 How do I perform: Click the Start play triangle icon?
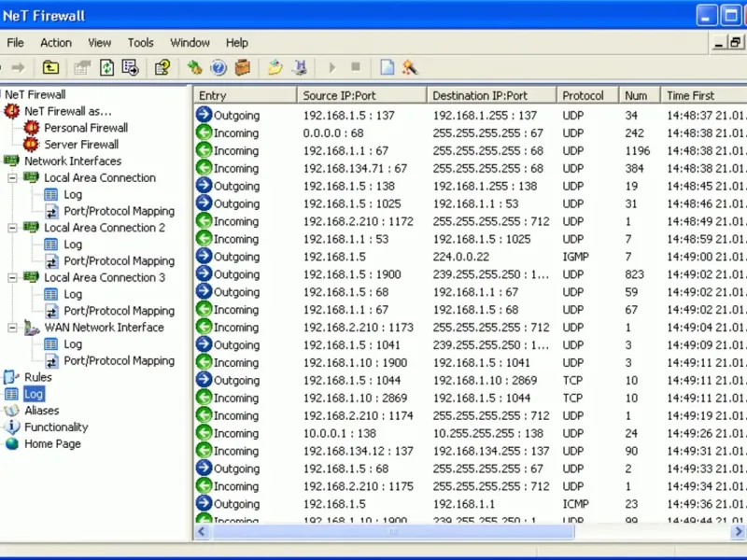coord(332,67)
